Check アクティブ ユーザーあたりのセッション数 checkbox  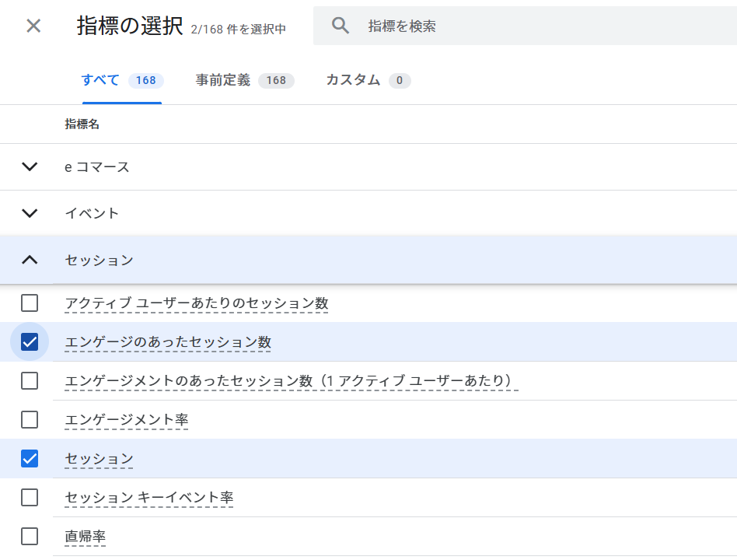30,303
